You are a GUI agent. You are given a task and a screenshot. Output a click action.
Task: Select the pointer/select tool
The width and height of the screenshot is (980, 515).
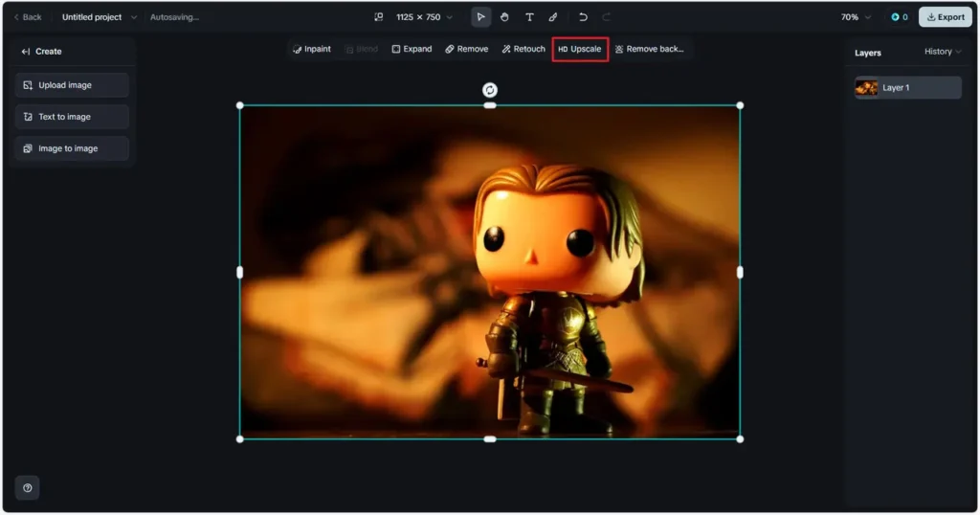click(x=480, y=17)
